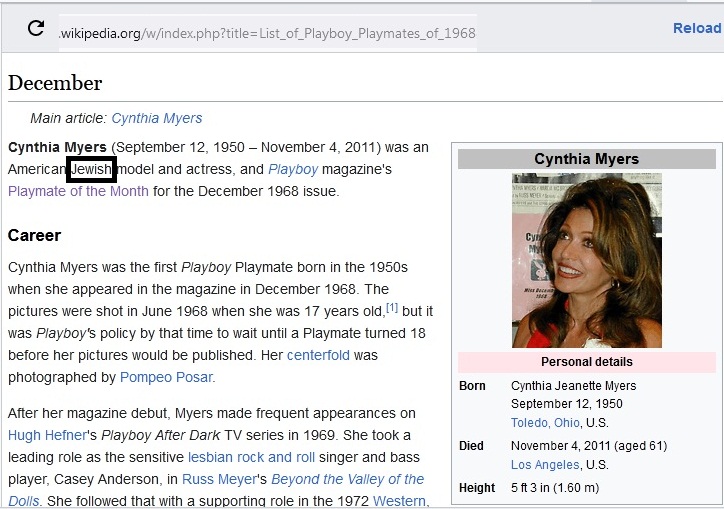
Task: Follow the Playboy link in the intro paragraph
Action: coord(292,169)
